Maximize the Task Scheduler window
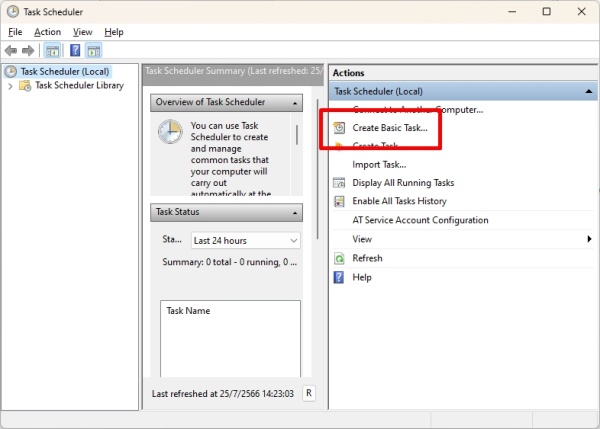The height and width of the screenshot is (429, 600). 547,11
